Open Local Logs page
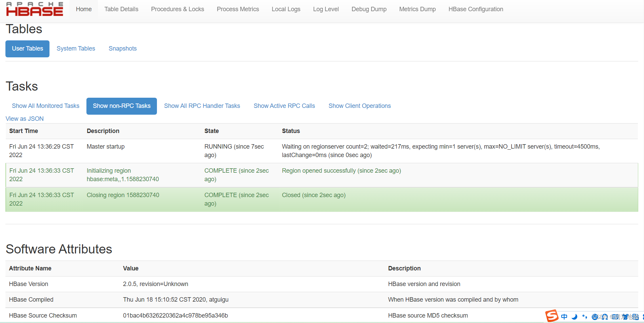644x323 pixels. pyautogui.click(x=286, y=9)
